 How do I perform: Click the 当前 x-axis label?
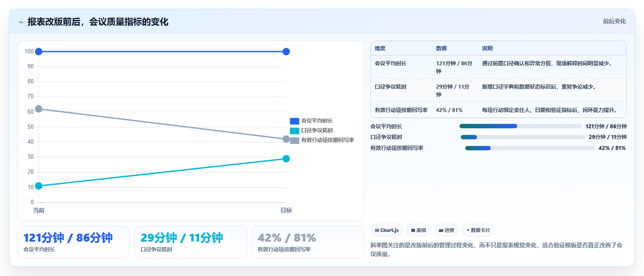click(x=39, y=211)
